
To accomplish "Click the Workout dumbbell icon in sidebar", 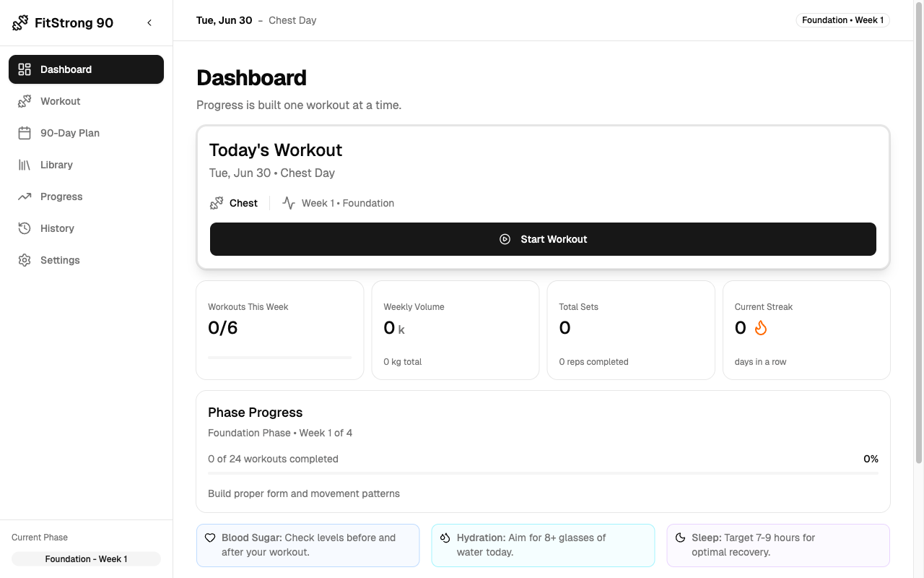I will click(25, 101).
